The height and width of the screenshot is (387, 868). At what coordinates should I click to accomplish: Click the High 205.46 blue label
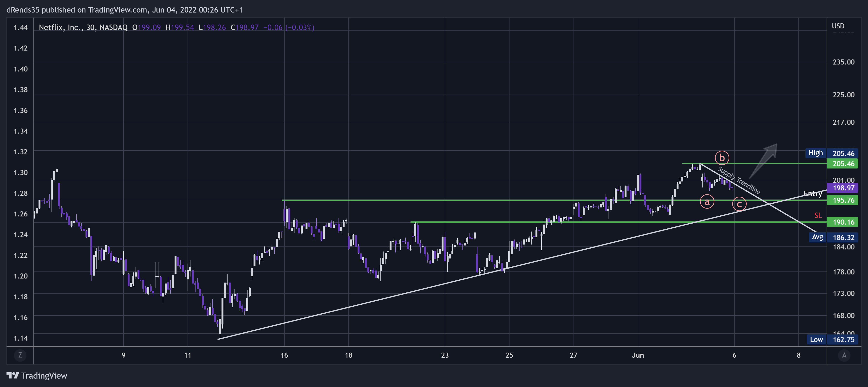pos(832,153)
